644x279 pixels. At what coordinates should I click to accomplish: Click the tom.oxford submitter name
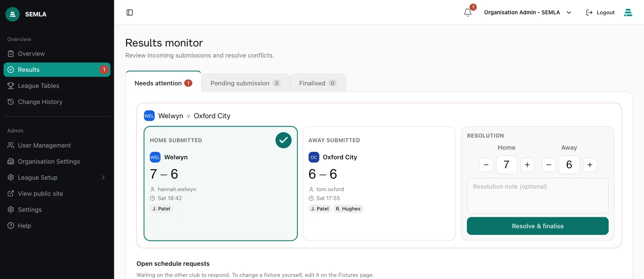[330, 189]
